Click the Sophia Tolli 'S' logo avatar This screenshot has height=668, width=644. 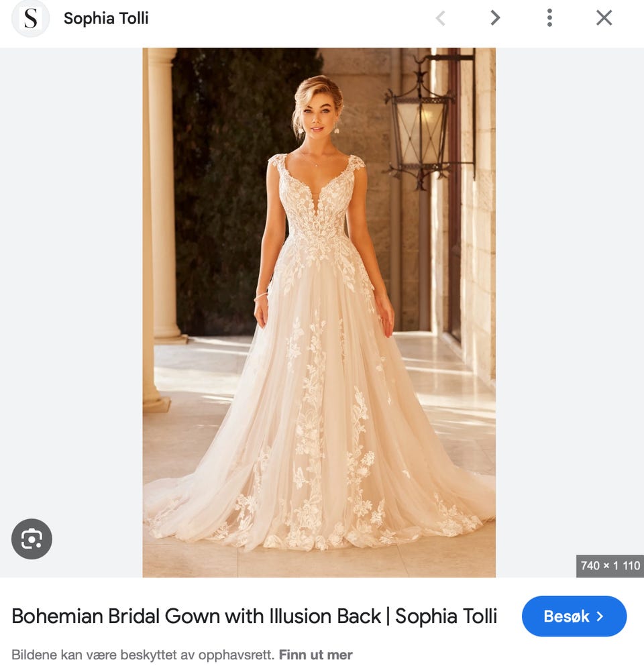(30, 18)
